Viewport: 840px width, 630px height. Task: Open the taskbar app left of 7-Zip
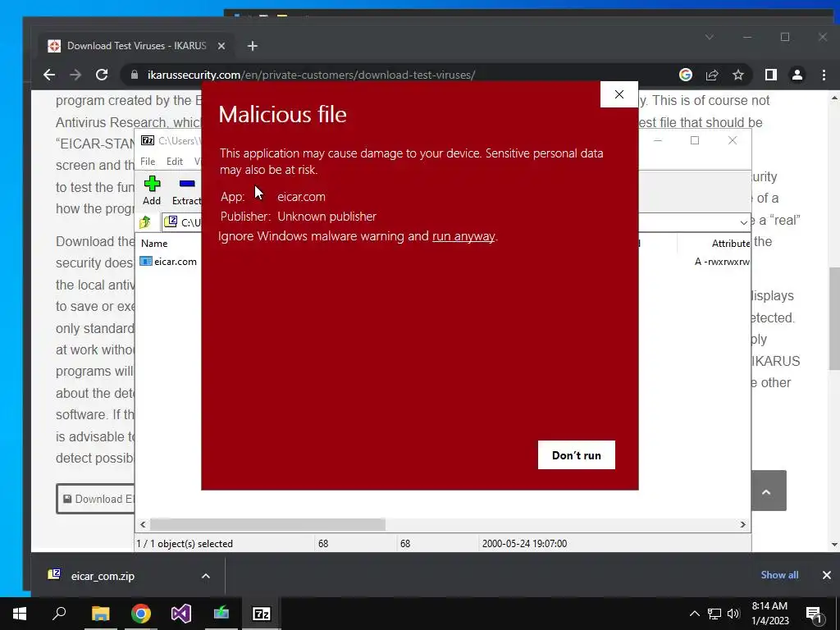221,614
